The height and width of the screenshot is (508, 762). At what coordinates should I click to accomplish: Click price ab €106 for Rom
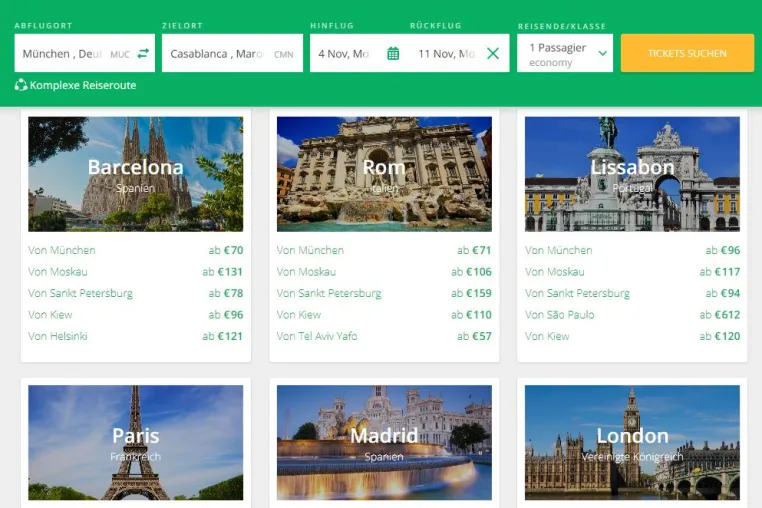coord(471,272)
